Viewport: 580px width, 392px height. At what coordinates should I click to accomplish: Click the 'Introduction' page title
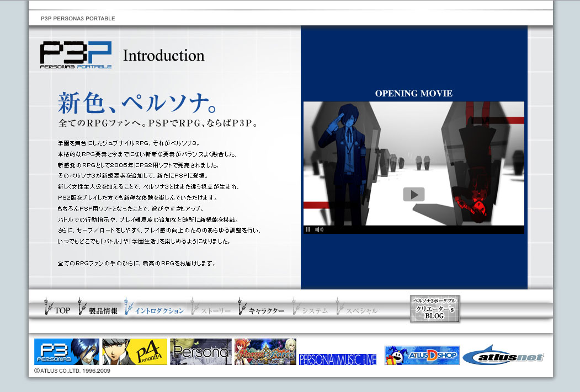click(x=163, y=56)
